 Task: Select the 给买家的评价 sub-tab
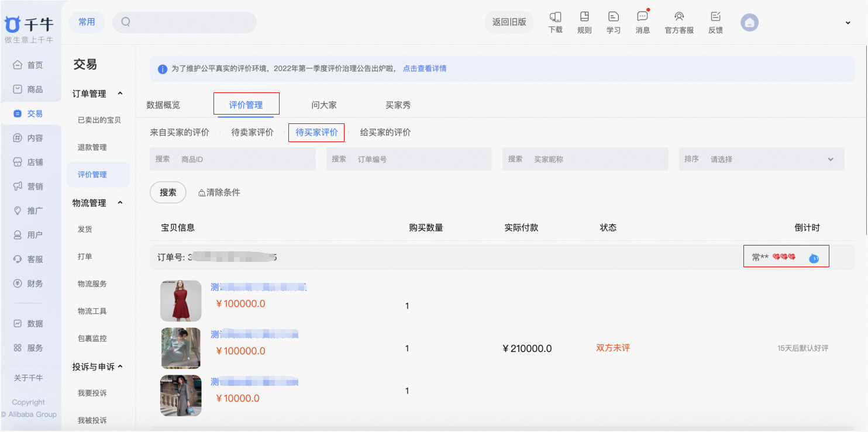(385, 133)
